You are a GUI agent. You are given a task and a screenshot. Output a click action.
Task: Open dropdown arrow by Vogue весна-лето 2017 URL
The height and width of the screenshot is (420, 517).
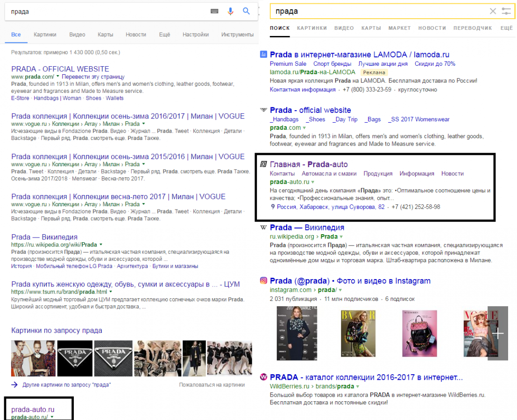pos(143,204)
